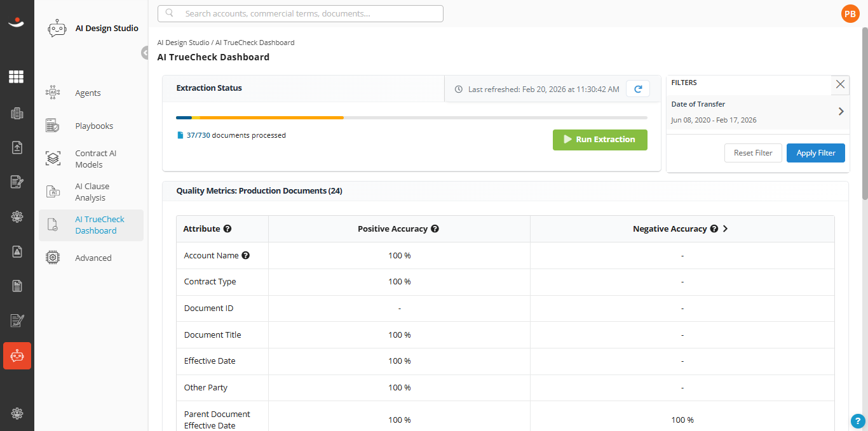Viewport: 868px width, 431px height.
Task: Click the Document ID row label
Action: [208, 308]
